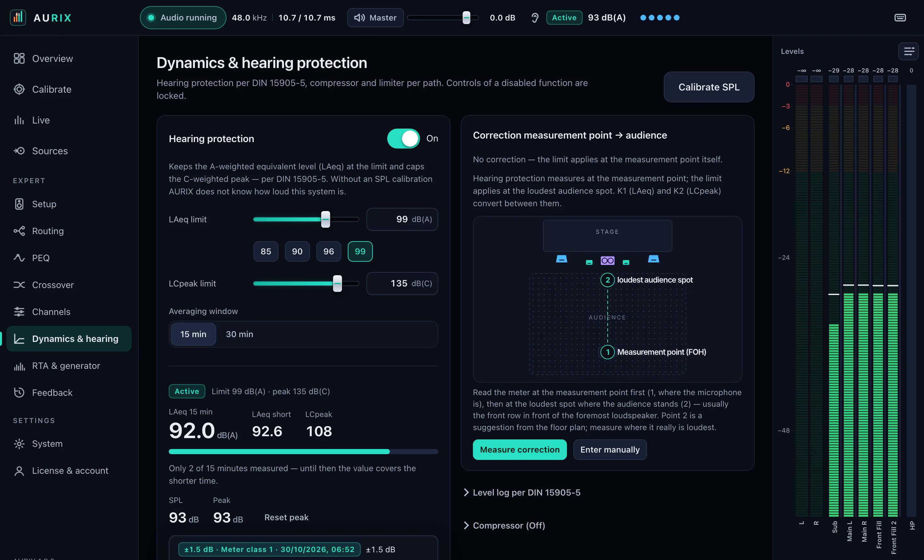Open the Master output selector
This screenshot has height=560, width=924.
coord(375,18)
